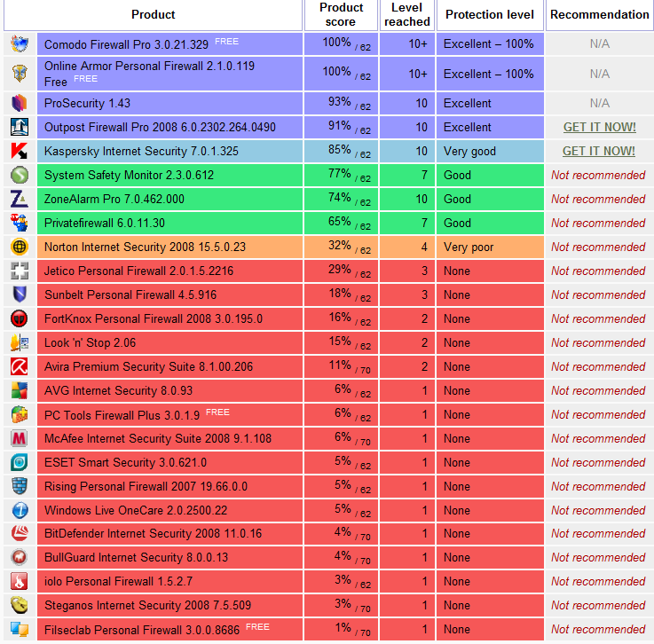
Task: Click the ProSecurity 1.43 product icon
Action: (20, 103)
